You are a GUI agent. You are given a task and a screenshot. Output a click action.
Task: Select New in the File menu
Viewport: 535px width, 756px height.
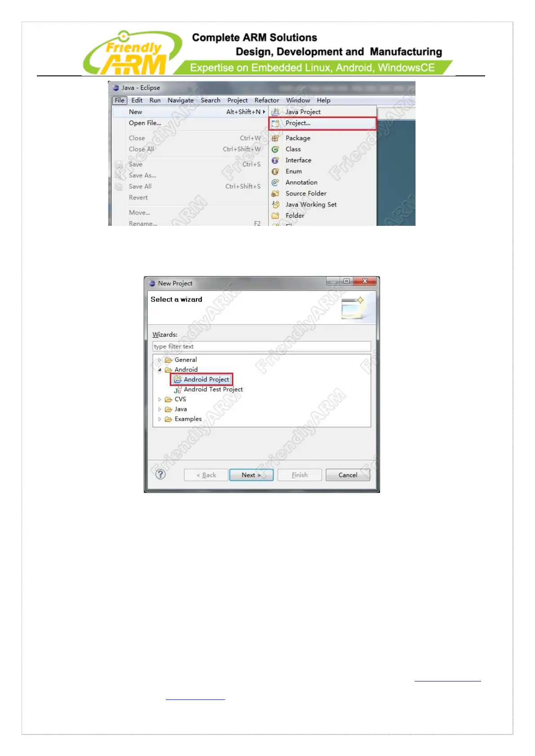pyautogui.click(x=190, y=112)
